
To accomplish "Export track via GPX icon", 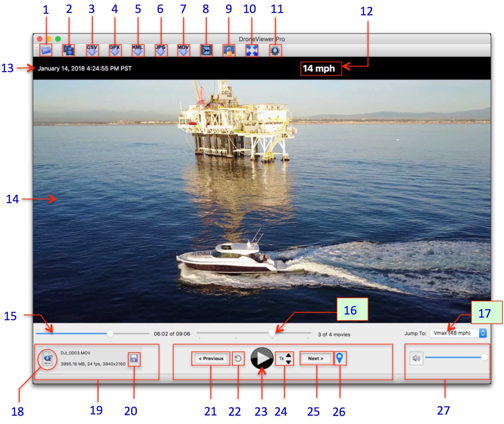I will (x=115, y=50).
